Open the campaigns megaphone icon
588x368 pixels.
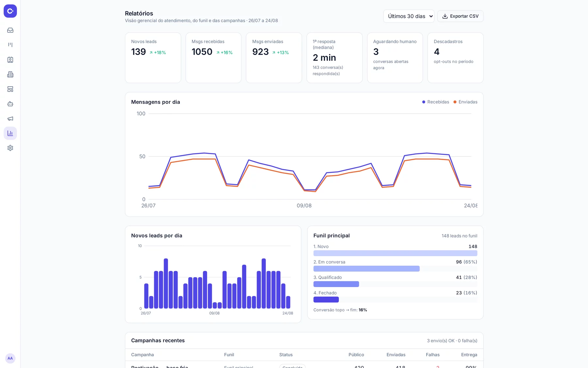click(x=10, y=119)
